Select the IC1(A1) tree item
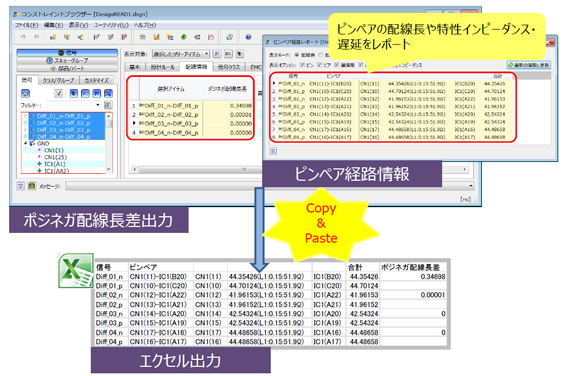570x376 pixels. [54, 164]
